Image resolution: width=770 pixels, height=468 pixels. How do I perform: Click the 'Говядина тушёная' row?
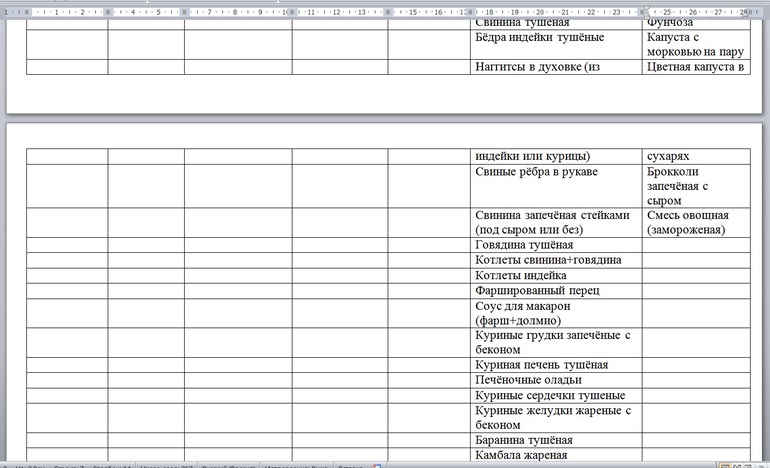[x=524, y=245]
